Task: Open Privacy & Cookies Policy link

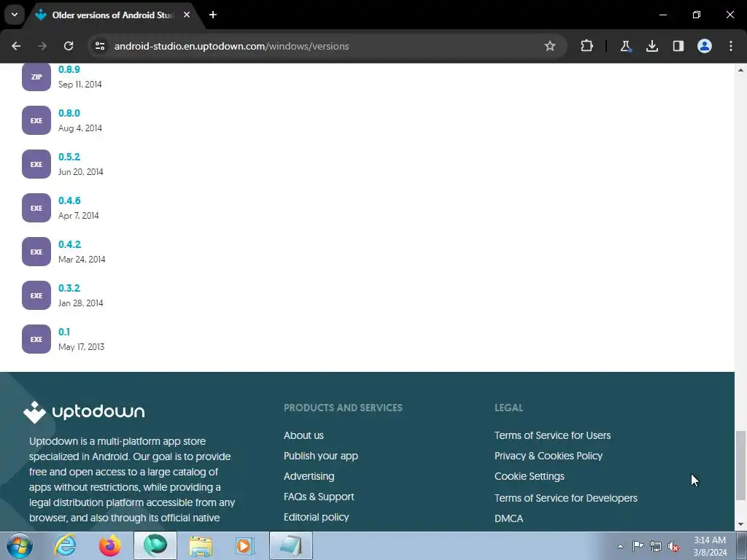Action: click(x=549, y=456)
